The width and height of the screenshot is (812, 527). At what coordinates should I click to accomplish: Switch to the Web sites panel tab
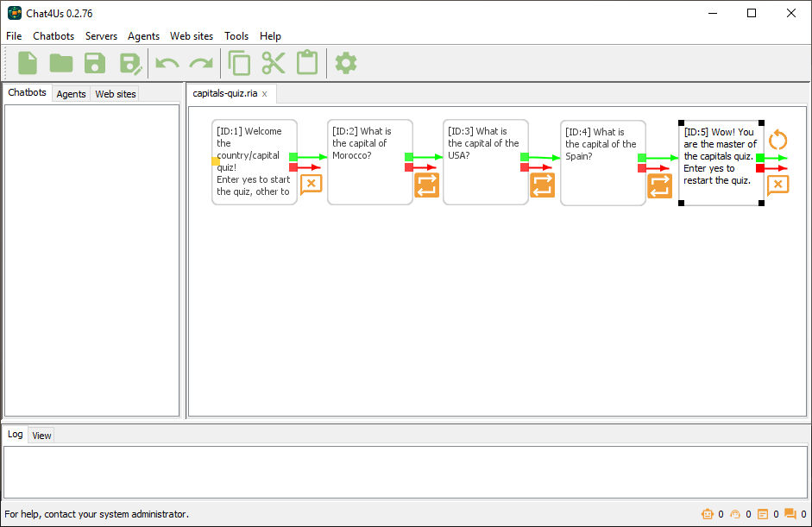click(116, 94)
